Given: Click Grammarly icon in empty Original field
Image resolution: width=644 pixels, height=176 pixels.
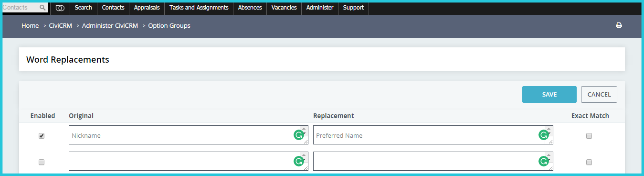Looking at the screenshot, I should [x=299, y=161].
